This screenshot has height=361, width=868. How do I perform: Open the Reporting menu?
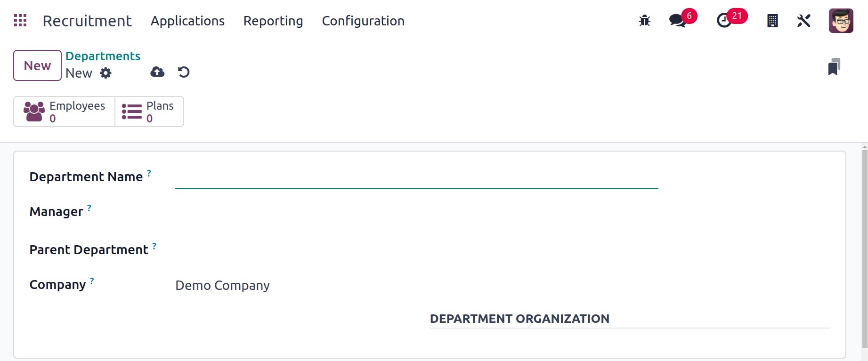coord(273,21)
